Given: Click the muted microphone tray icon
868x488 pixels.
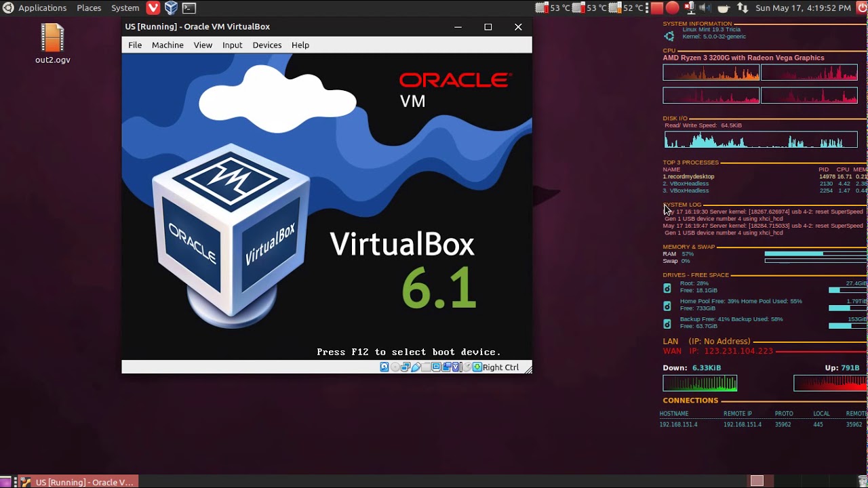Looking at the screenshot, I should [690, 8].
